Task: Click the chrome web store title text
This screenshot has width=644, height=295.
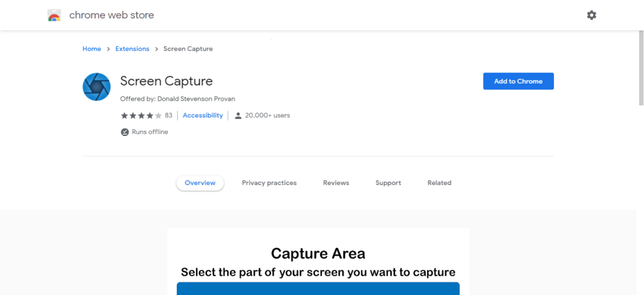Action: 111,15
